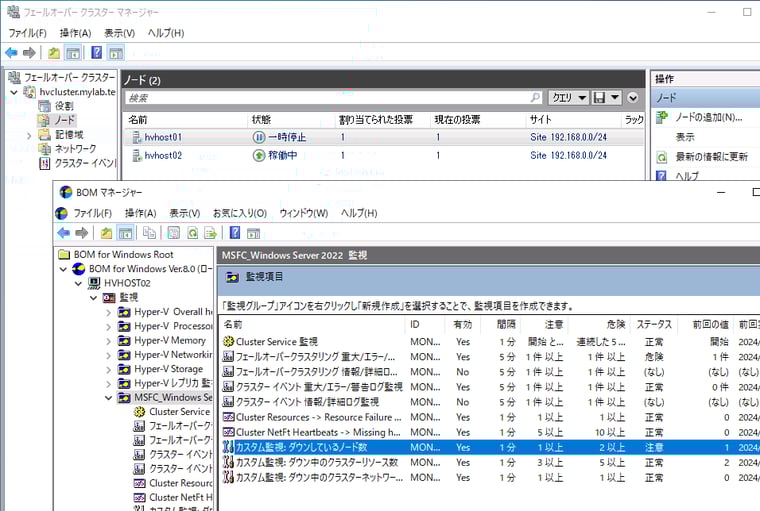Click the Back arrow in Failover Cluster Manager toolbar
This screenshot has width=760, height=511.
[x=11, y=52]
